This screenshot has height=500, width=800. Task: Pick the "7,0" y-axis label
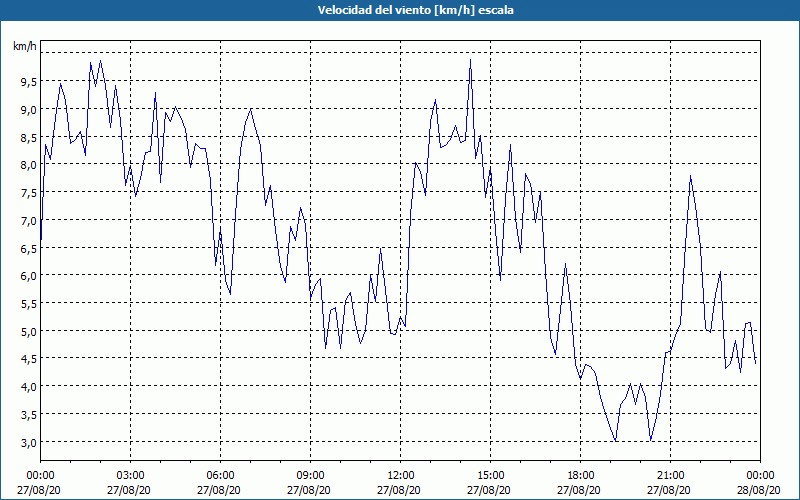(29, 221)
